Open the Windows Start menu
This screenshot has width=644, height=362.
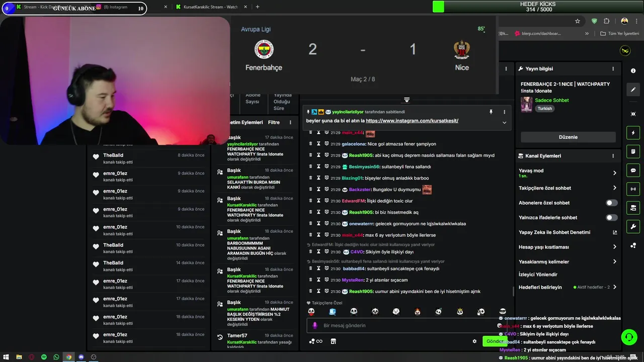[7, 357]
